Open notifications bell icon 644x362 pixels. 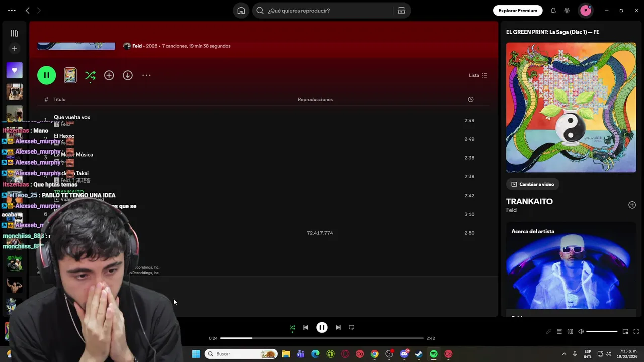(553, 11)
